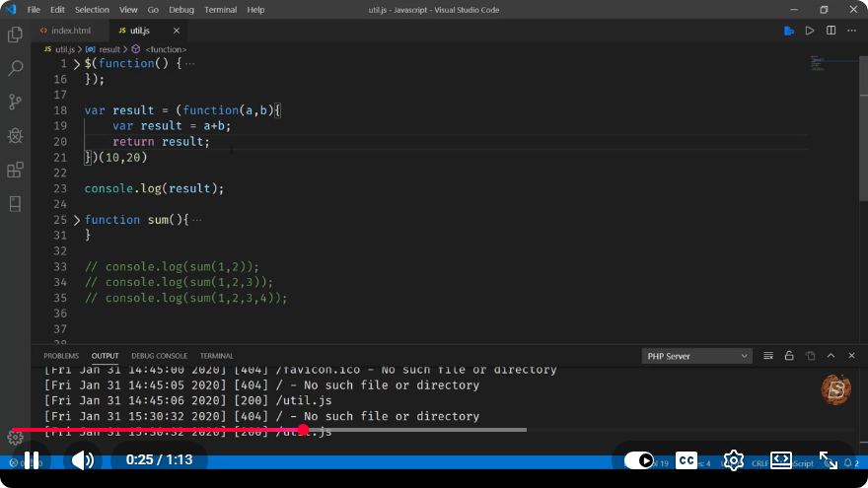Screen dimensions: 868x488
Task: Open the Extensions view in activity bar
Action: coord(15,170)
